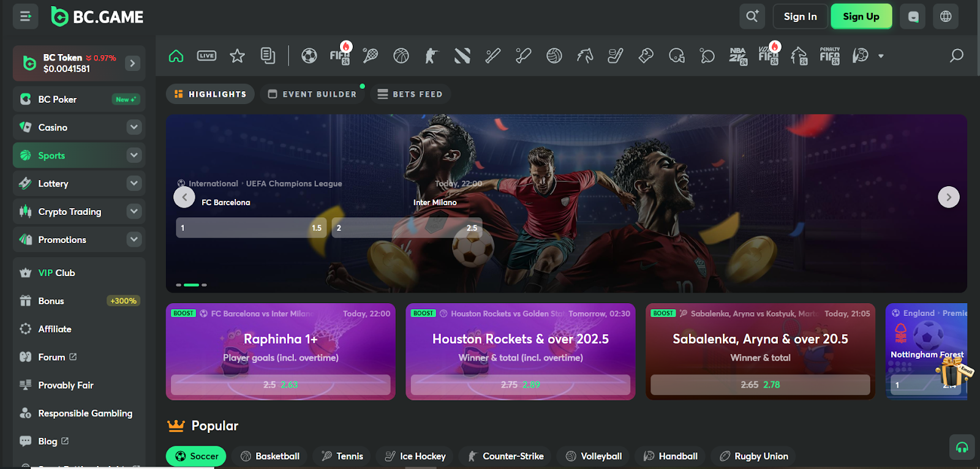Go to sports home icon
Image resolution: width=980 pixels, height=469 pixels.
tap(176, 56)
